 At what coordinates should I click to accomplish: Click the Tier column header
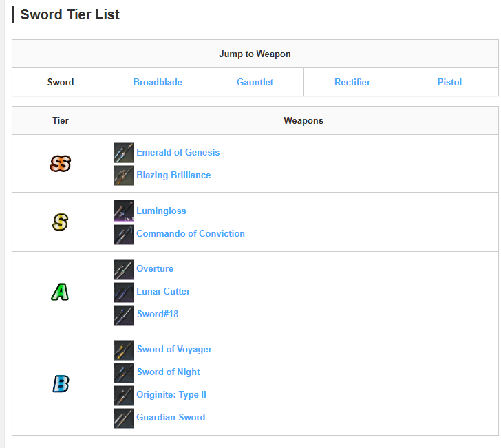tap(61, 121)
